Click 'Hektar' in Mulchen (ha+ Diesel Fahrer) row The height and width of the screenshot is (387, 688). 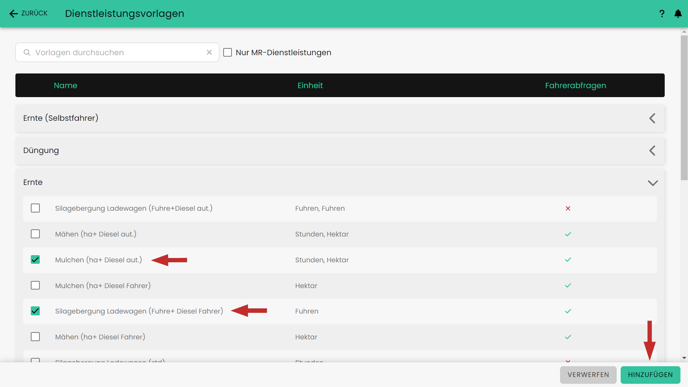(306, 286)
